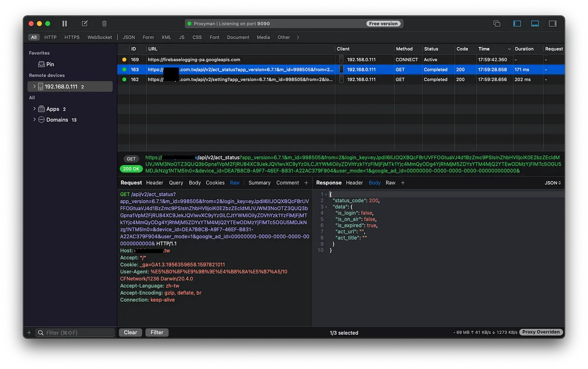Click the Proxy Overriden status badge
Viewport: 588px width, 369px height.
pyautogui.click(x=540, y=332)
